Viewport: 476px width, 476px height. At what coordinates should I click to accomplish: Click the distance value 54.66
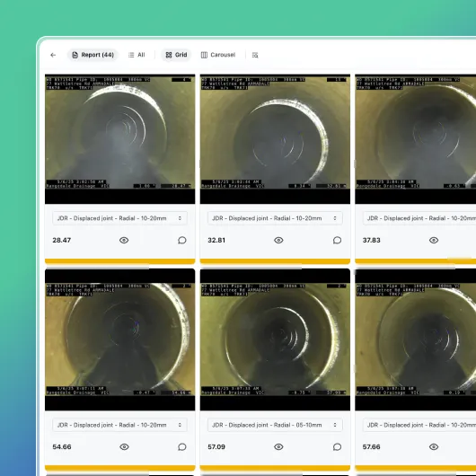(x=62, y=447)
